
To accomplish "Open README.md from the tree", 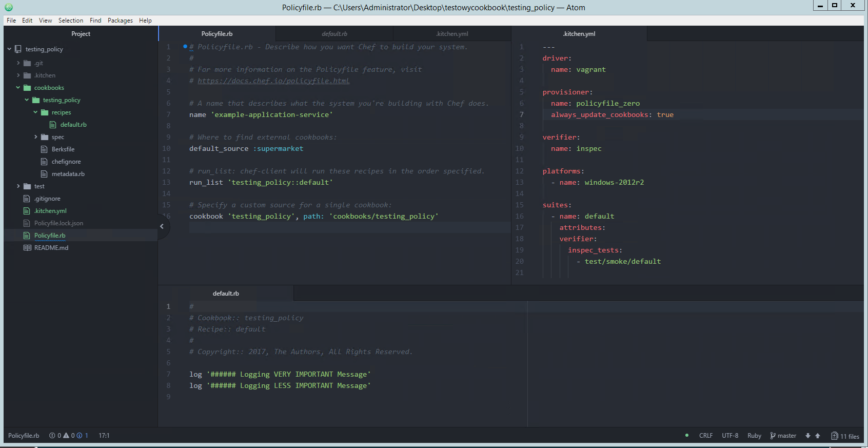I will coord(51,248).
